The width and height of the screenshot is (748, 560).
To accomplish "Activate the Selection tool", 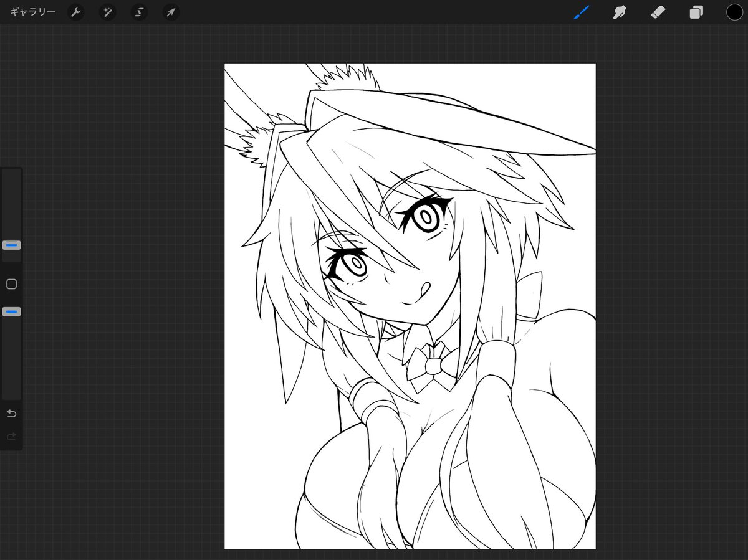I will [x=139, y=12].
